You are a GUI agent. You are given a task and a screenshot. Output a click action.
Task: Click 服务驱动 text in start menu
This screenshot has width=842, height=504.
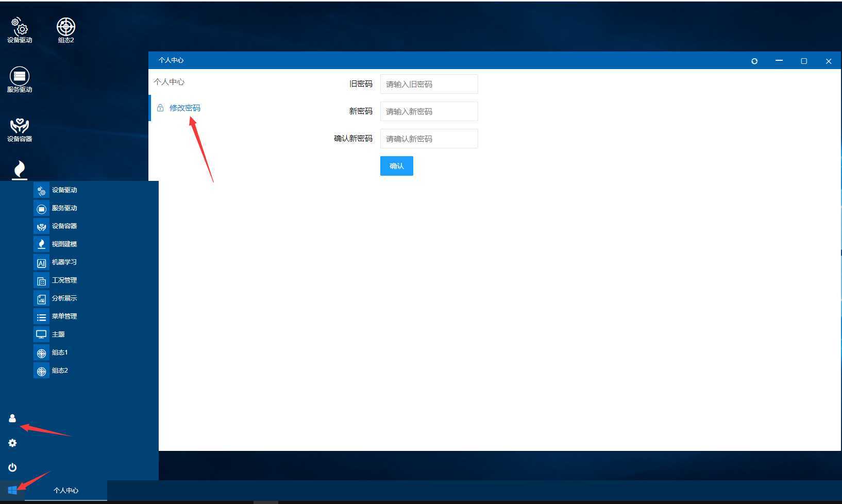(64, 208)
